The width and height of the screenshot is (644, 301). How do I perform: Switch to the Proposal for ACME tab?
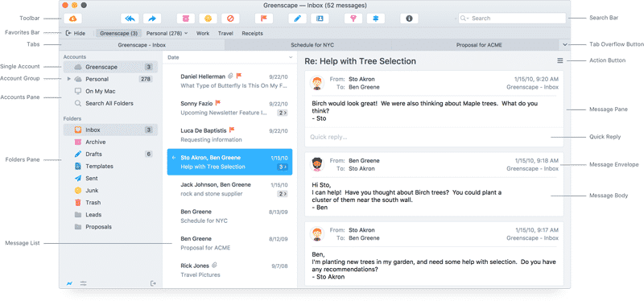point(479,45)
